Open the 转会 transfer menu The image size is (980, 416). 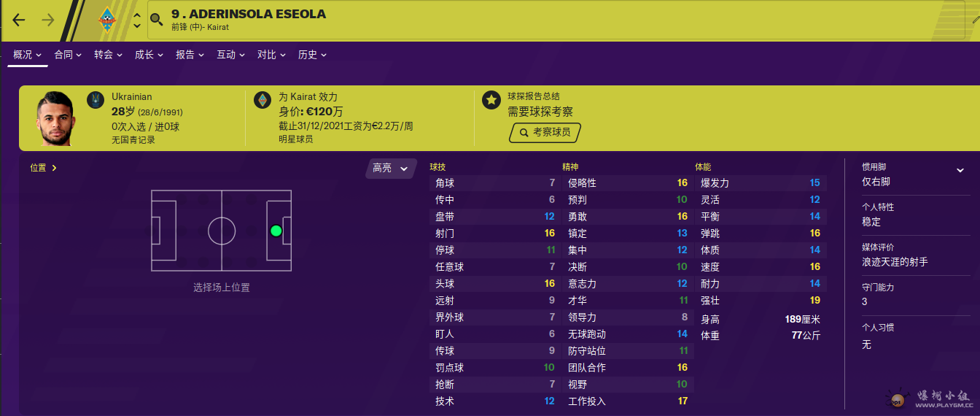(x=109, y=54)
